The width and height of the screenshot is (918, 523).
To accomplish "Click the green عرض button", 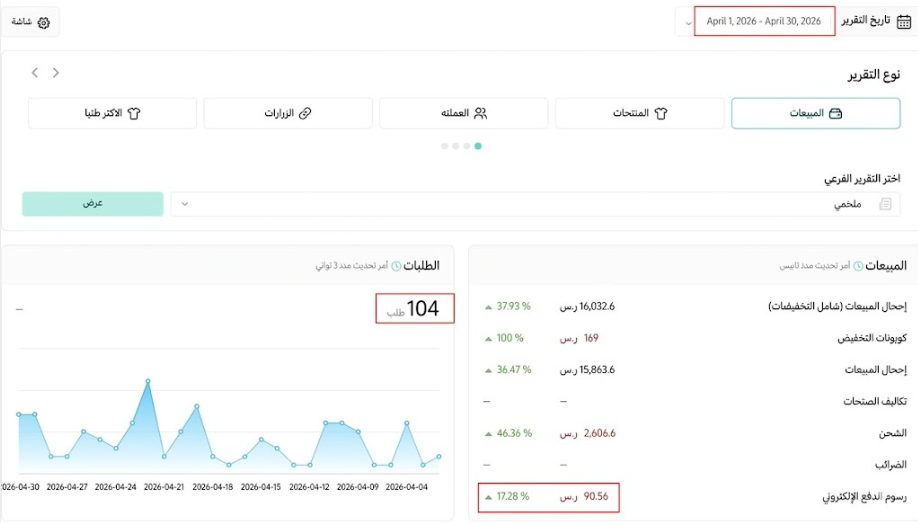I will pyautogui.click(x=93, y=204).
